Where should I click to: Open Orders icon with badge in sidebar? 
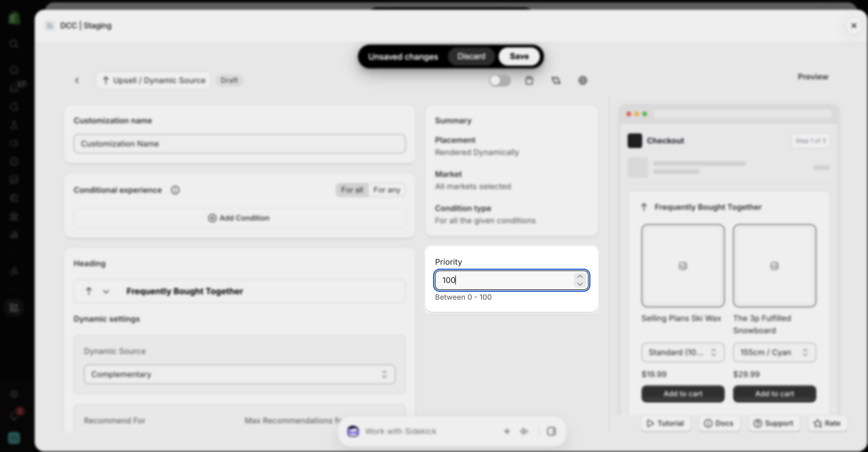click(15, 88)
